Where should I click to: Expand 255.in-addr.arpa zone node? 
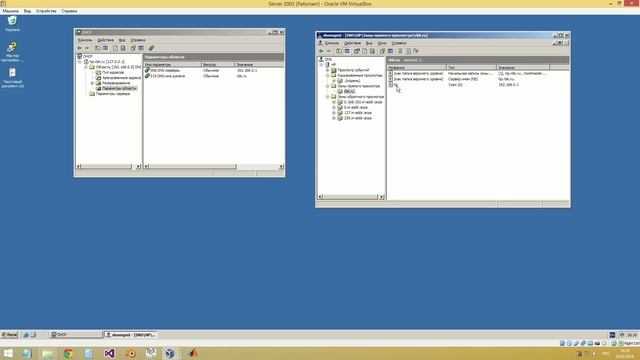point(334,118)
